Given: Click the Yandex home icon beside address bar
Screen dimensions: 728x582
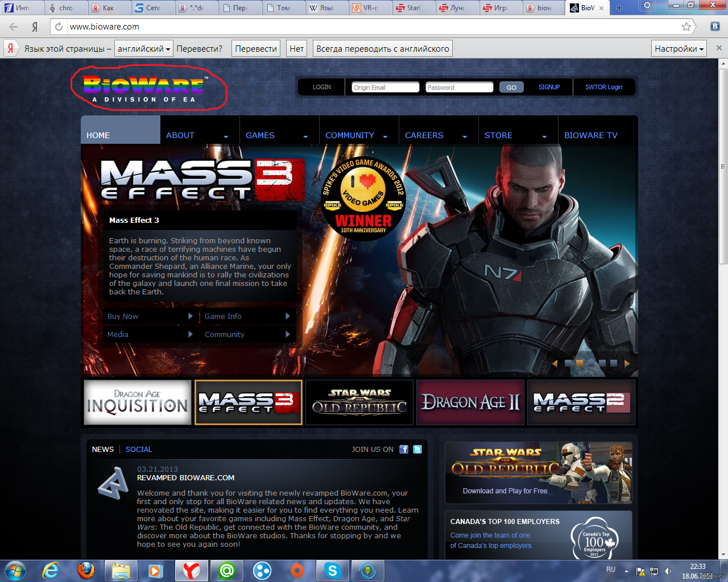Looking at the screenshot, I should click(35, 27).
